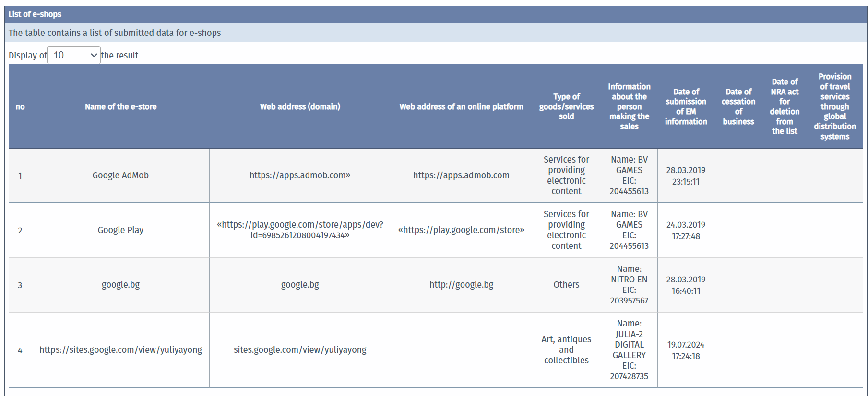Click the platform address 'https://apps.admob.com' in row 1
This screenshot has width=868, height=396.
pos(461,175)
